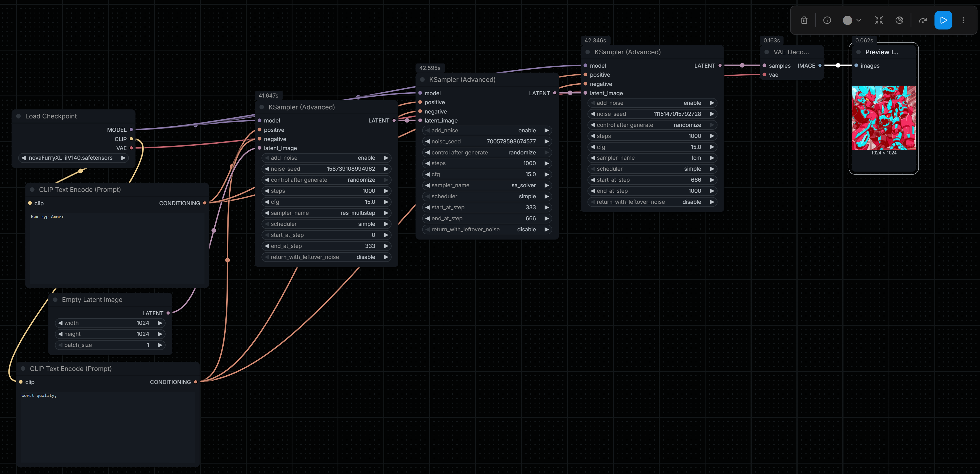The height and width of the screenshot is (474, 980).
Task: Open node info via the info icon
Action: [827, 20]
